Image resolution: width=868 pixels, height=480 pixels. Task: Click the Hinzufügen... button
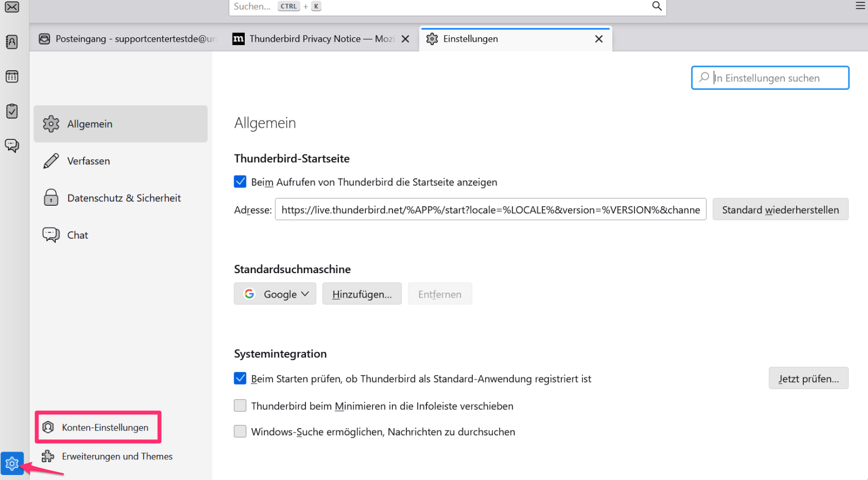coord(362,294)
